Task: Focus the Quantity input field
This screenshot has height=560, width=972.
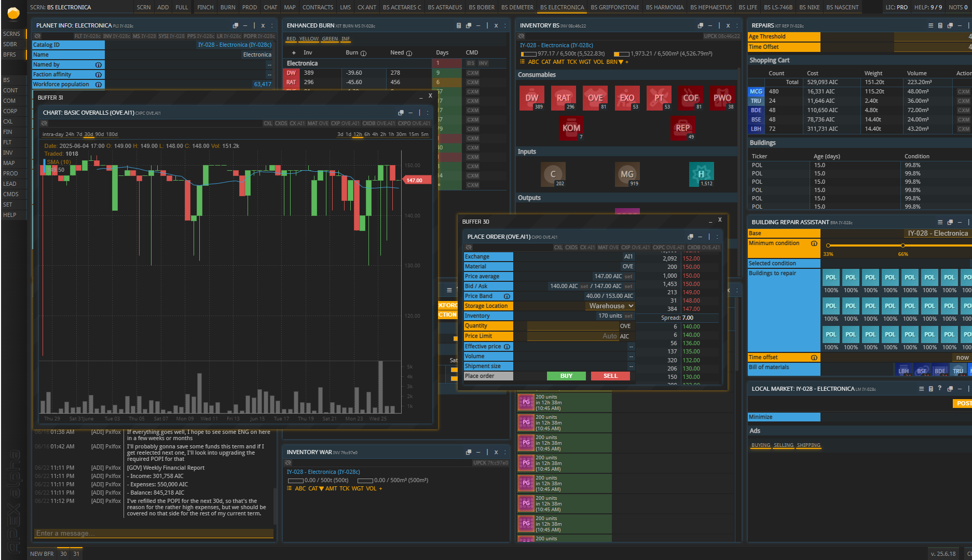Action: (573, 326)
